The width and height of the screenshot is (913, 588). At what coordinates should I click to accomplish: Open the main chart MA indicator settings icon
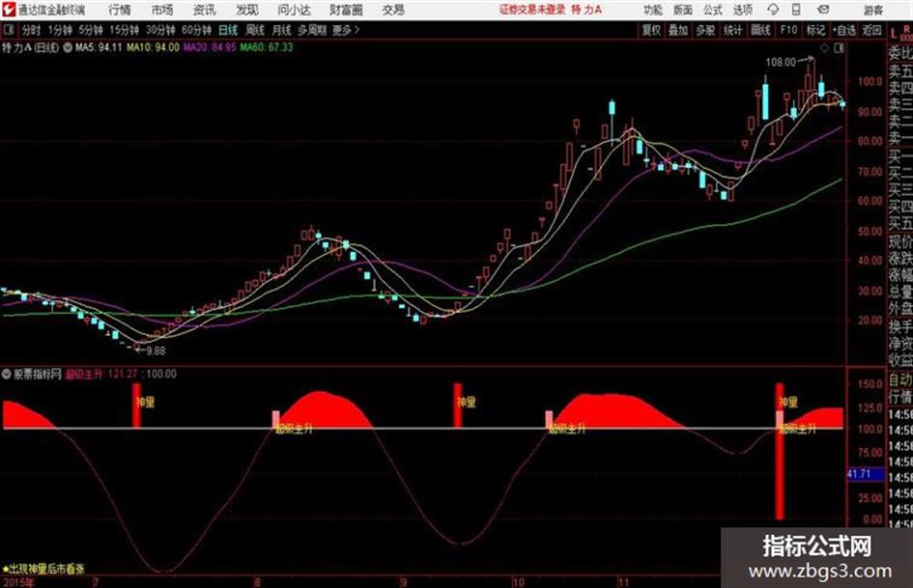[68, 47]
